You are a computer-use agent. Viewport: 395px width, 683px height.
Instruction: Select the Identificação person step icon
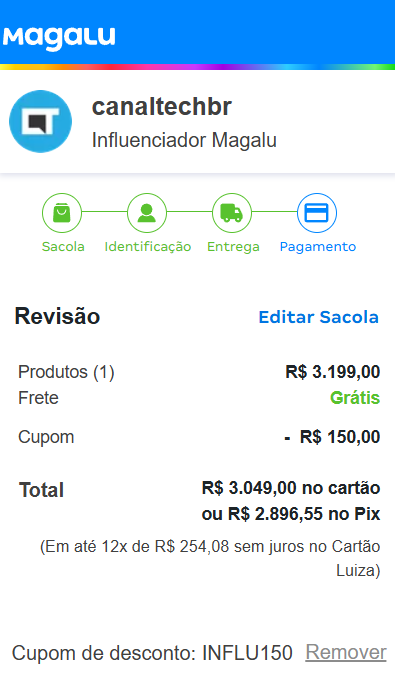pyautogui.click(x=147, y=213)
